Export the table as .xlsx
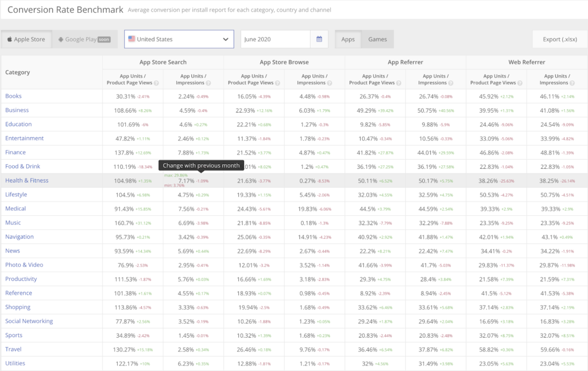This screenshot has width=588, height=371. point(560,39)
